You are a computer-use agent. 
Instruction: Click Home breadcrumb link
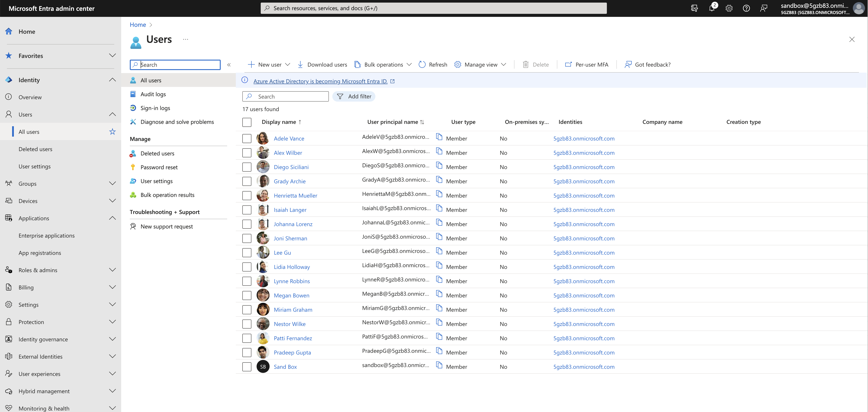[138, 25]
